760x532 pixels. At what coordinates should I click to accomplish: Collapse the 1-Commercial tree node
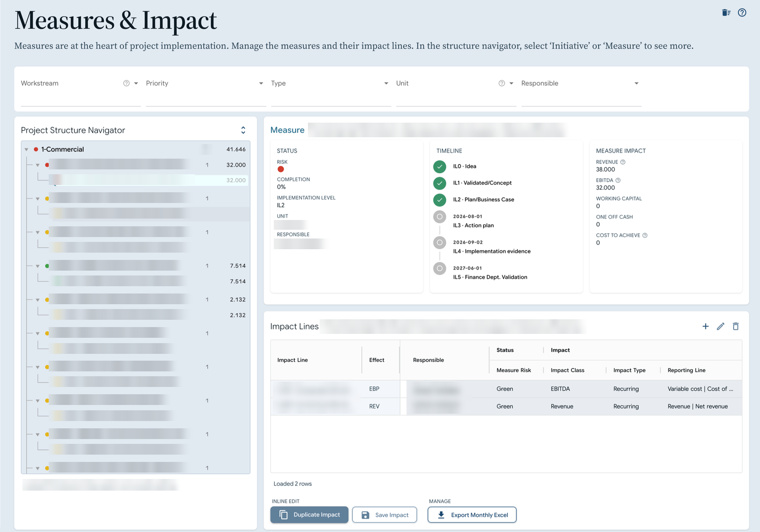26,149
